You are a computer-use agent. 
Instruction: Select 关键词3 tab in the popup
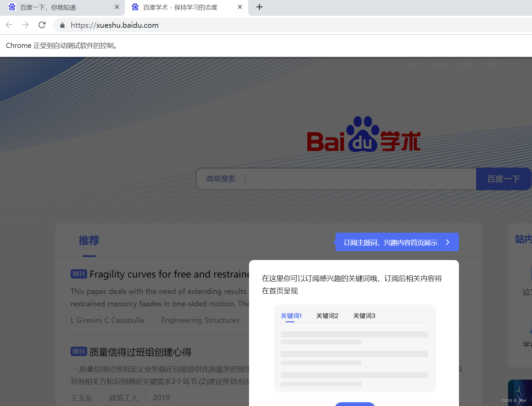pyautogui.click(x=364, y=316)
